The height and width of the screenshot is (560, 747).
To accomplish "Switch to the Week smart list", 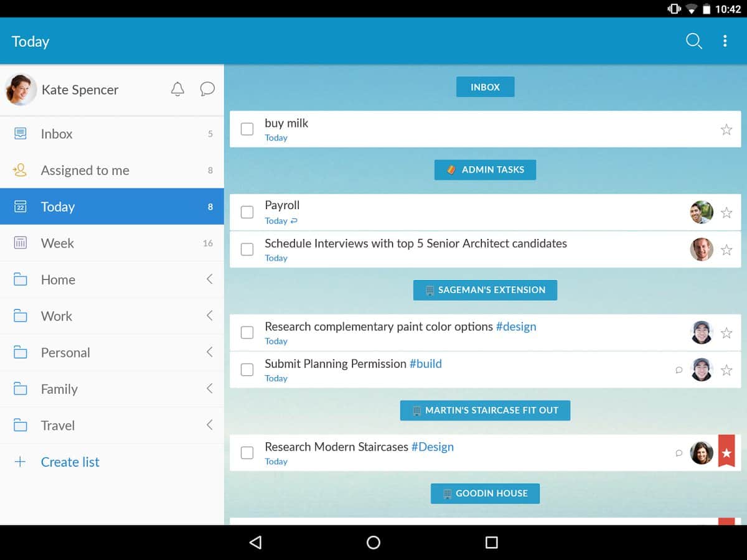I will [x=57, y=243].
